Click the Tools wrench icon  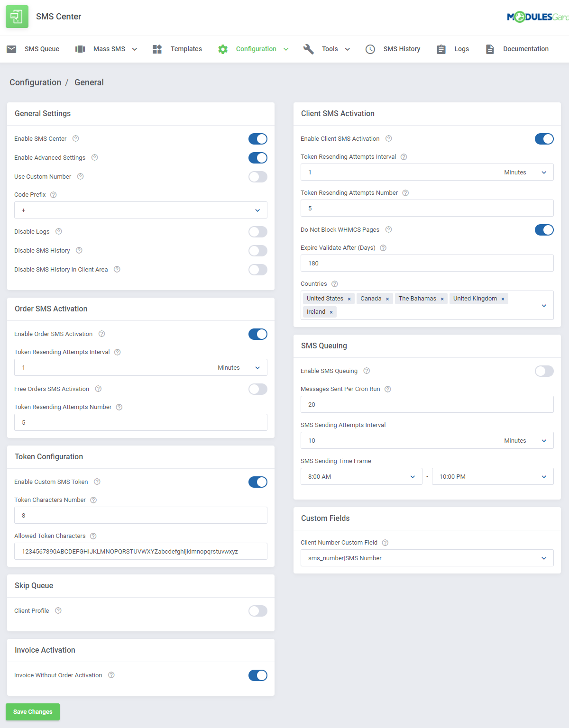click(309, 49)
